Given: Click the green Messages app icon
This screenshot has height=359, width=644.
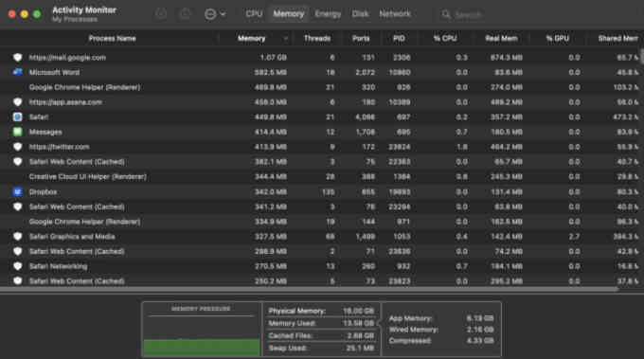Looking at the screenshot, I should 17,132.
